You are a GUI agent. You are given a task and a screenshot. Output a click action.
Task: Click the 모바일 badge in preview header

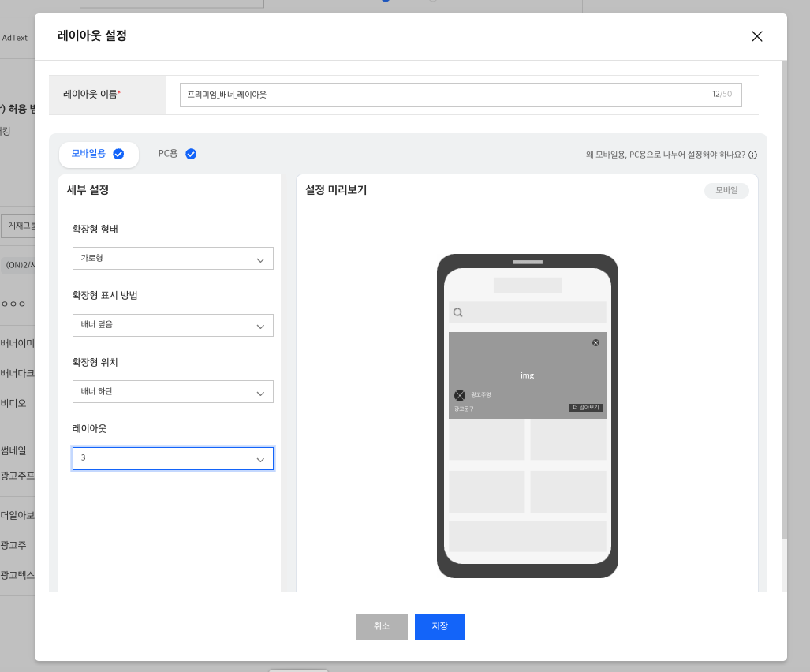point(726,190)
